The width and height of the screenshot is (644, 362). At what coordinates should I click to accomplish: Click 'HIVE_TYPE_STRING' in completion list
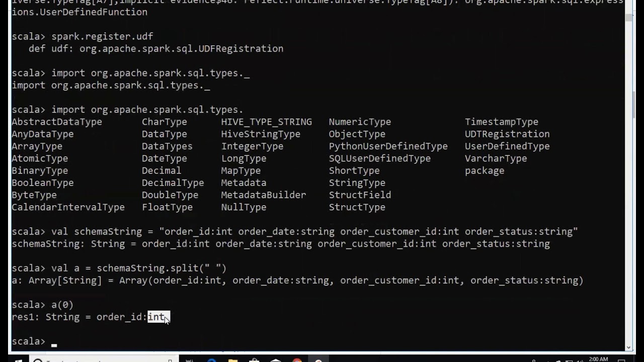(266, 122)
